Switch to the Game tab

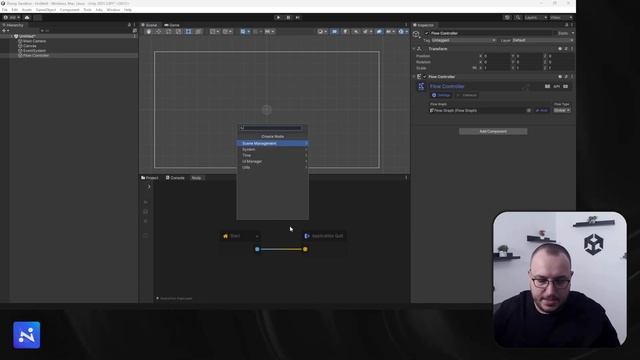click(x=172, y=25)
